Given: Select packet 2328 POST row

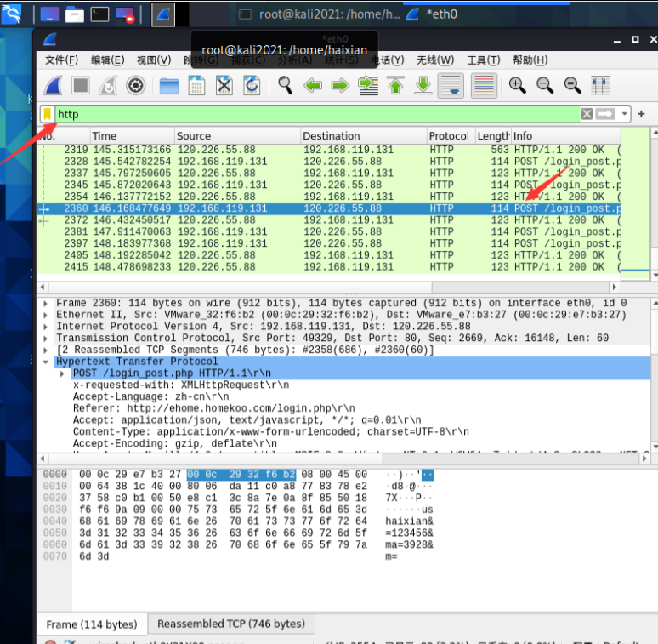Looking at the screenshot, I should coord(329,162).
